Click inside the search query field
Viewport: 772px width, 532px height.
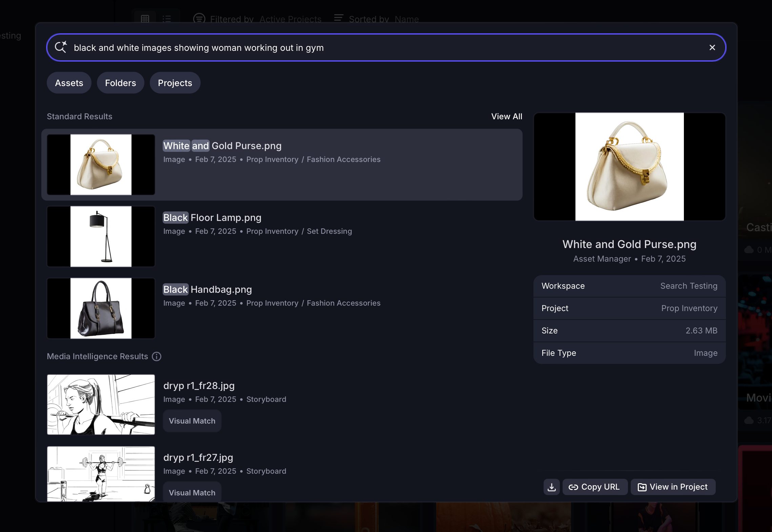pos(386,47)
